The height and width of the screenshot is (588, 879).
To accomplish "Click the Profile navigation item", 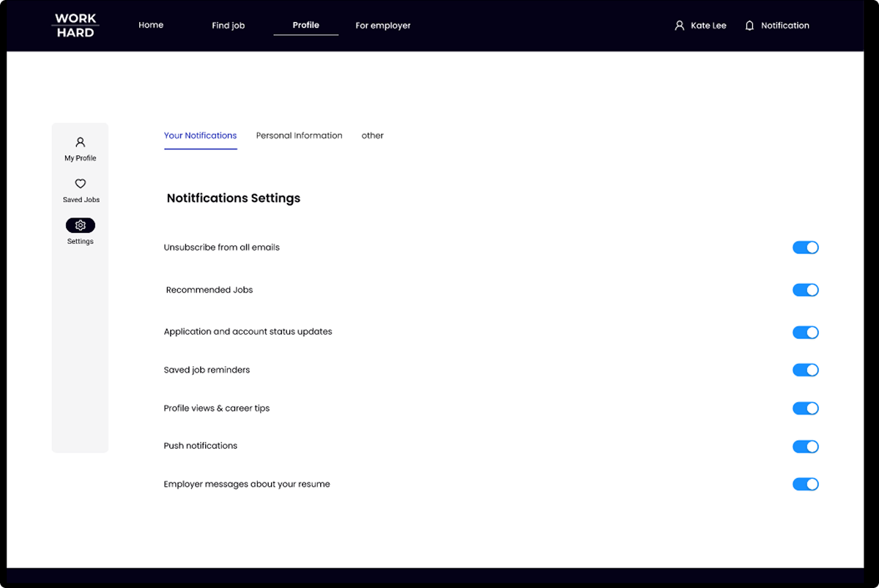I will 305,25.
